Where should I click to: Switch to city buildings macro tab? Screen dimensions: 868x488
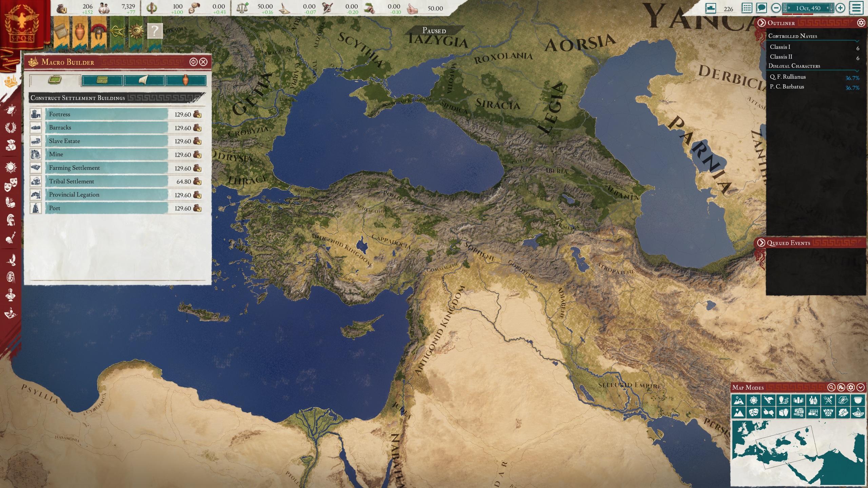(x=102, y=80)
